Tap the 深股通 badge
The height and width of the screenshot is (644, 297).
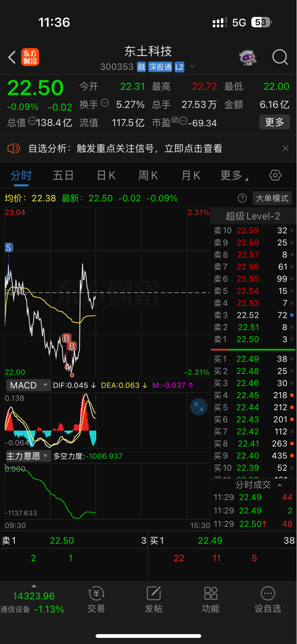pos(160,67)
